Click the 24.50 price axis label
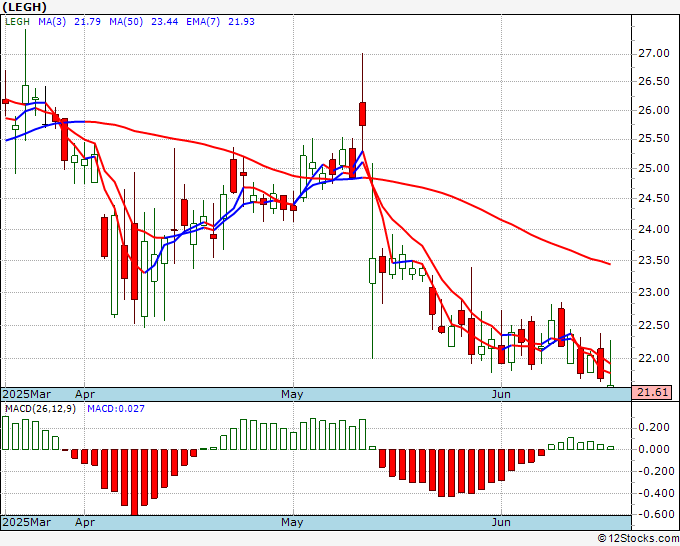The height and width of the screenshot is (546, 680). 654,199
